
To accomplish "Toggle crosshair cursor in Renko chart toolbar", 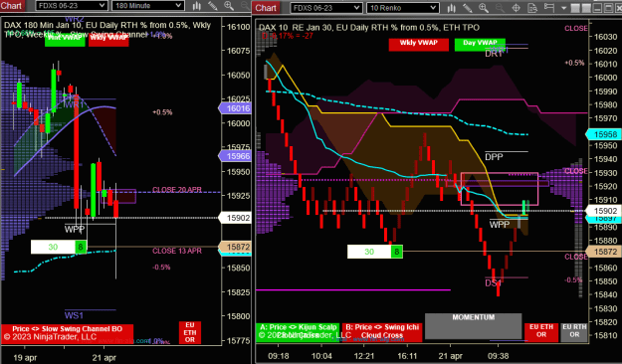I will pos(517,8).
